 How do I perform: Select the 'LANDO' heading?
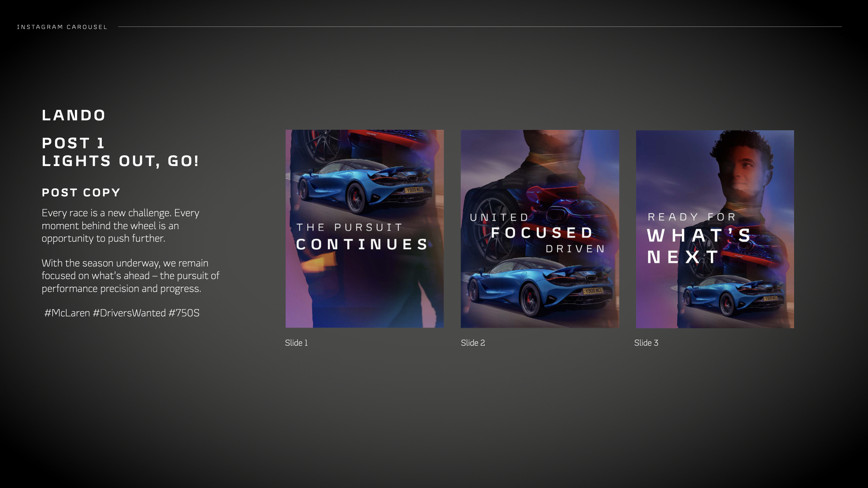[74, 115]
